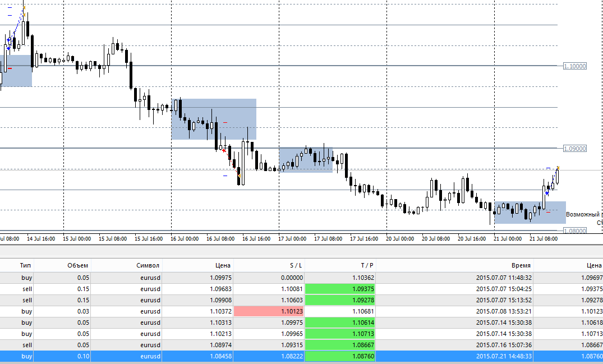Click the Символ column header

click(x=148, y=265)
